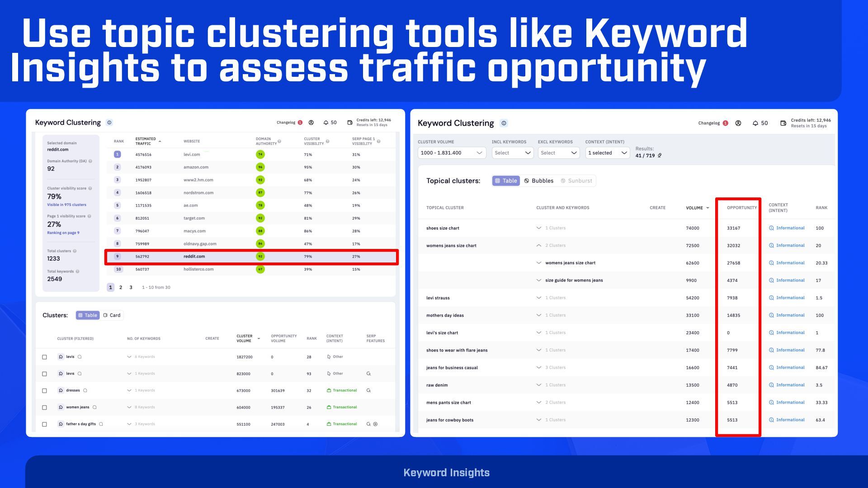Open the Cluster Volume range dropdown
This screenshot has height=488, width=868.
(x=452, y=153)
